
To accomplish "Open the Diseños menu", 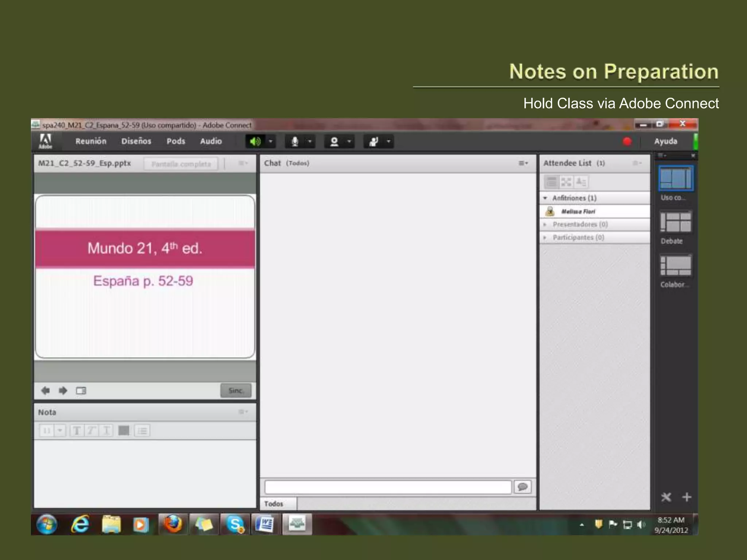I will point(136,141).
